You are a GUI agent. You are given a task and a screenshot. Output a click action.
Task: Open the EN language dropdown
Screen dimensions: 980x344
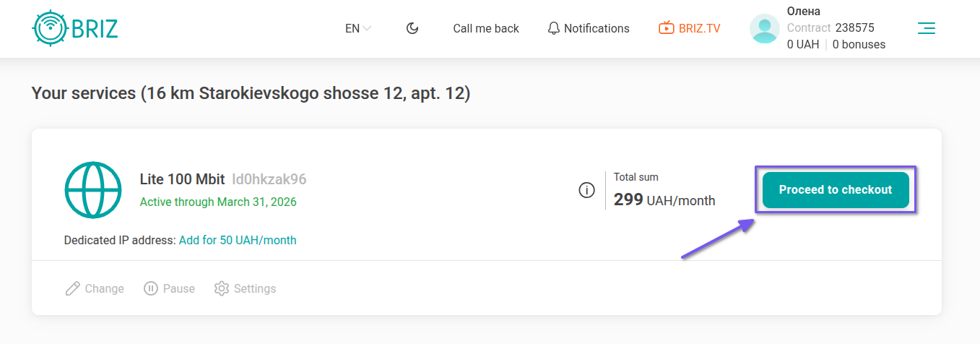tap(357, 29)
